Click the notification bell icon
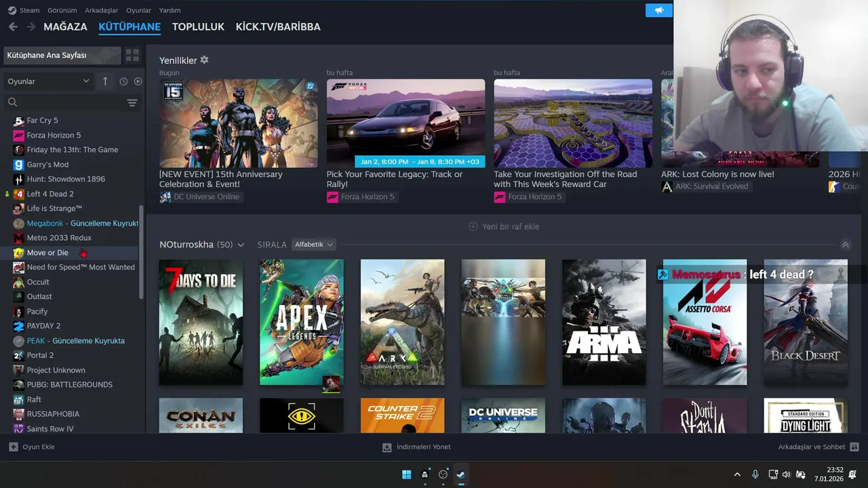 [x=852, y=474]
